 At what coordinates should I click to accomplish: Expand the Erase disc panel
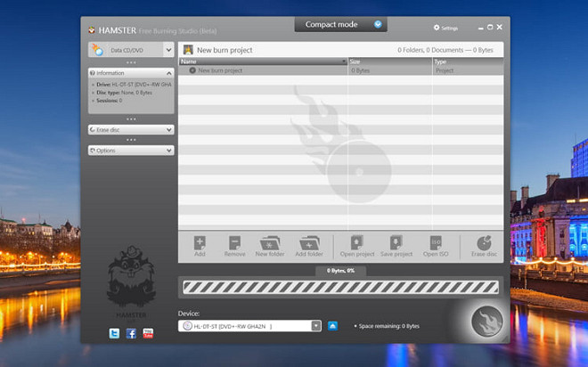pyautogui.click(x=168, y=130)
